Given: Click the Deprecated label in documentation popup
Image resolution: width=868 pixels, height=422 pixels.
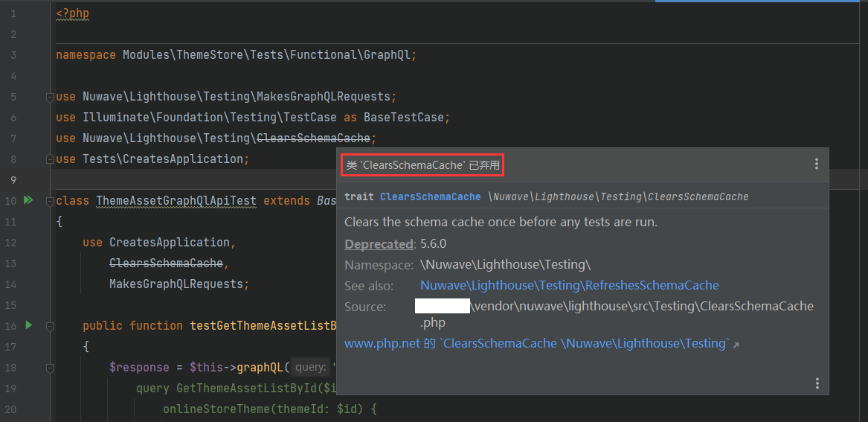Looking at the screenshot, I should pyautogui.click(x=379, y=244).
